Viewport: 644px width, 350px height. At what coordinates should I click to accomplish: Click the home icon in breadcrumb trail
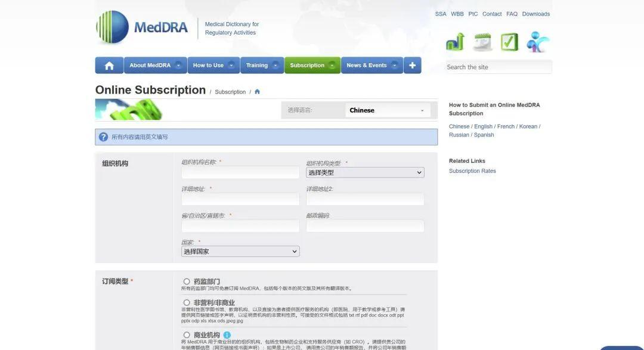pos(256,91)
